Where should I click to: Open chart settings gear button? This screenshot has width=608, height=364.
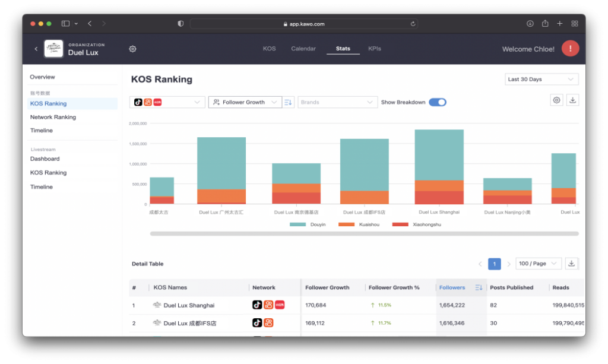[x=556, y=100]
